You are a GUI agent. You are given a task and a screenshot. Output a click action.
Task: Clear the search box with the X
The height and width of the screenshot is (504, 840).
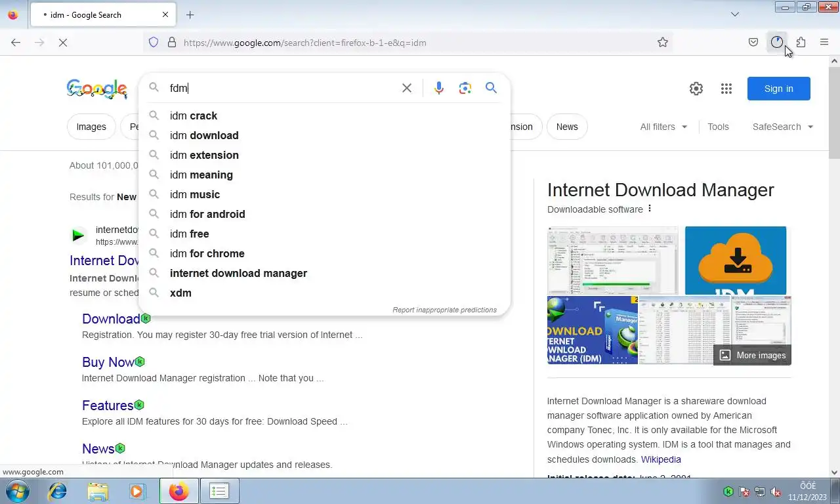pyautogui.click(x=407, y=88)
